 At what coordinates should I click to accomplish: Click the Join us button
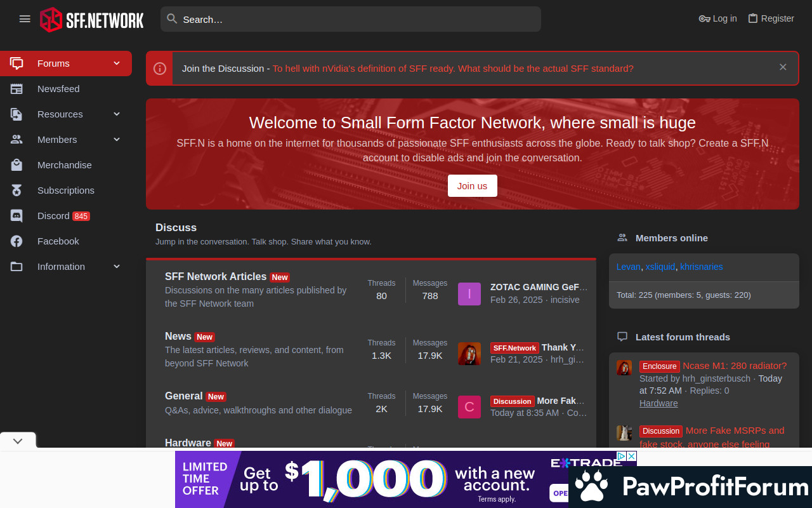click(473, 186)
